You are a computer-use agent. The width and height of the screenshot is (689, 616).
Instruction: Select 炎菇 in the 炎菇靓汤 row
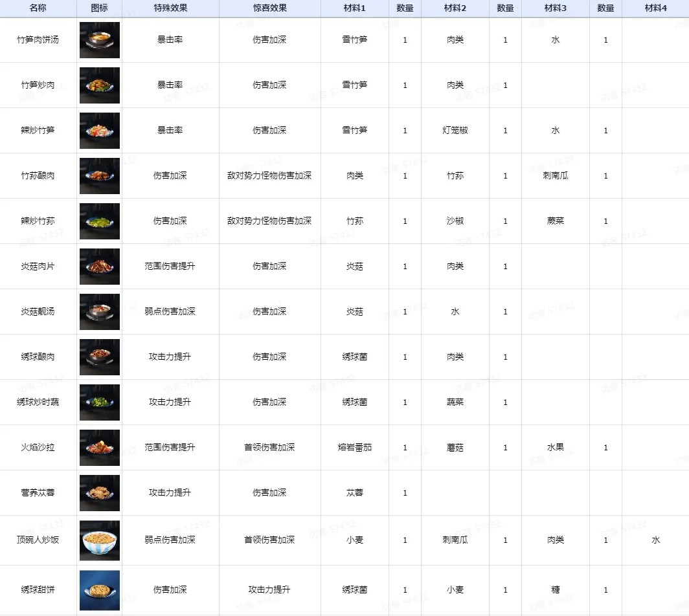tap(355, 311)
